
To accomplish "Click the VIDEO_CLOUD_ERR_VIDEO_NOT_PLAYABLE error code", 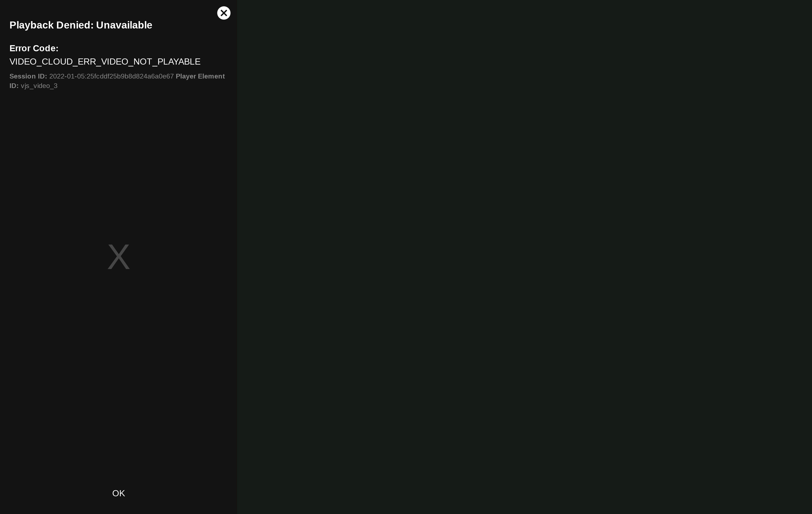I will tap(105, 62).
